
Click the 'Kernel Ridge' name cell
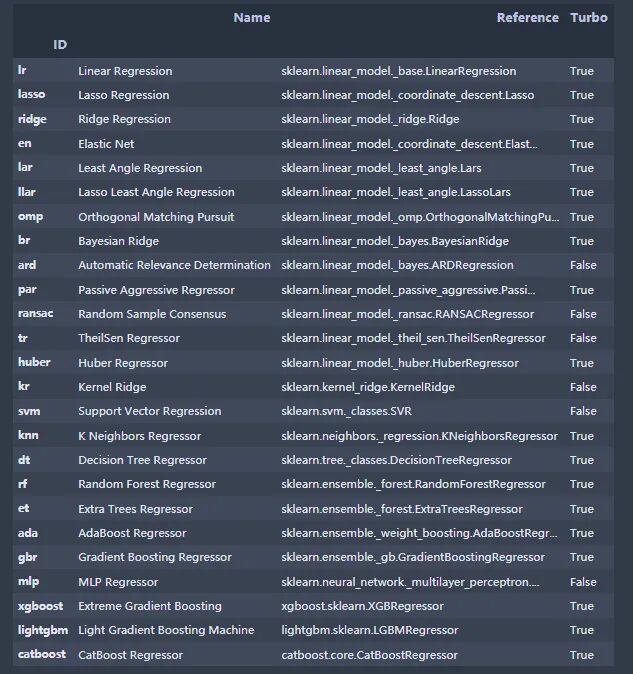tap(112, 387)
